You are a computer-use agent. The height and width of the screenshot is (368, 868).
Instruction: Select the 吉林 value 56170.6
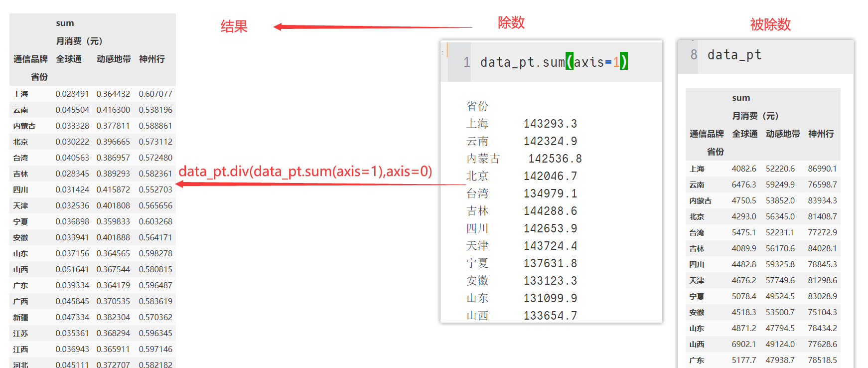pyautogui.click(x=780, y=248)
